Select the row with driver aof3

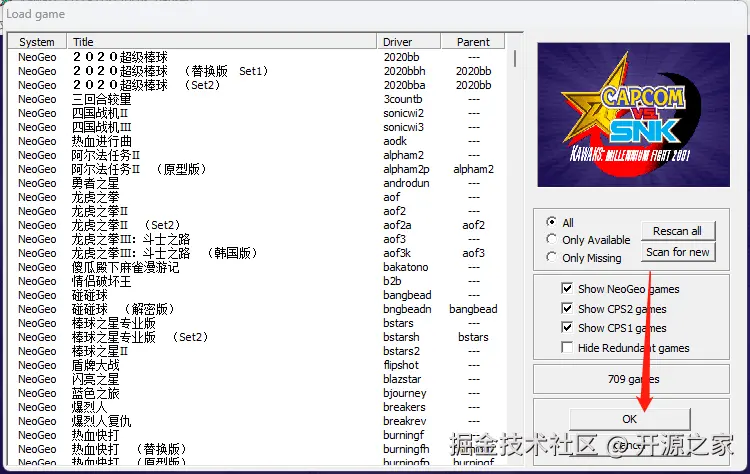(x=256, y=239)
